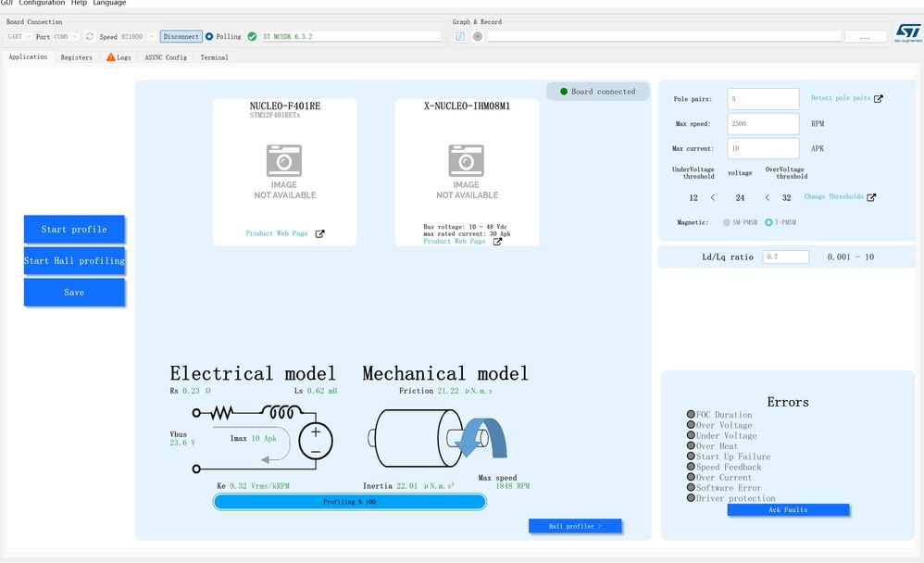Switch to the ASYNC Config tab
The width and height of the screenshot is (924, 563).
coord(166,57)
